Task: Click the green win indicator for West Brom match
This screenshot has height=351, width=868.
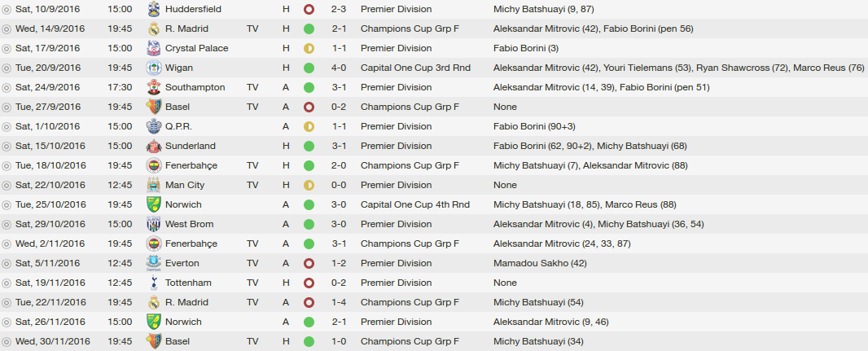Action: (x=309, y=224)
